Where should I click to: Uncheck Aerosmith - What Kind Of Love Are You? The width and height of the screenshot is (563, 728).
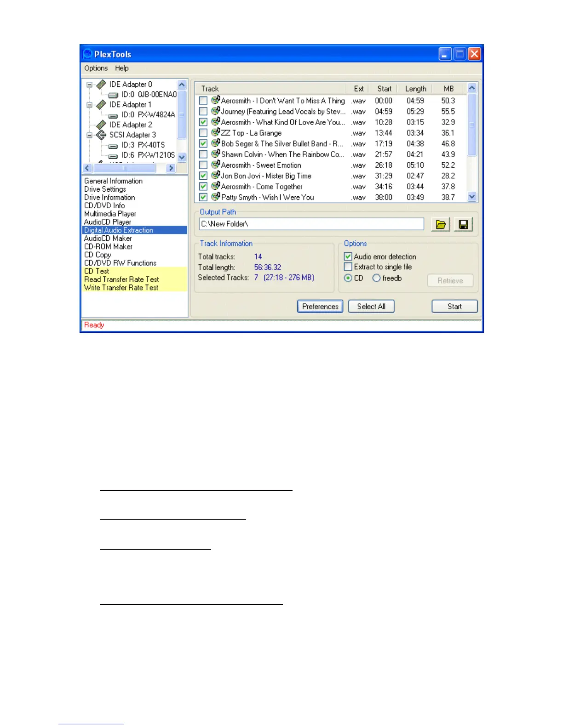coord(203,122)
